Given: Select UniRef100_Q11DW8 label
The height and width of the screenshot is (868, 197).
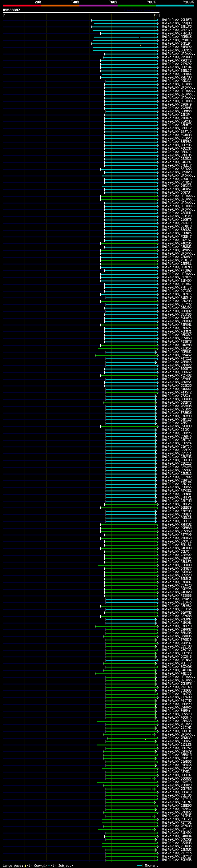Looking at the screenshot, I should click(176, 57).
